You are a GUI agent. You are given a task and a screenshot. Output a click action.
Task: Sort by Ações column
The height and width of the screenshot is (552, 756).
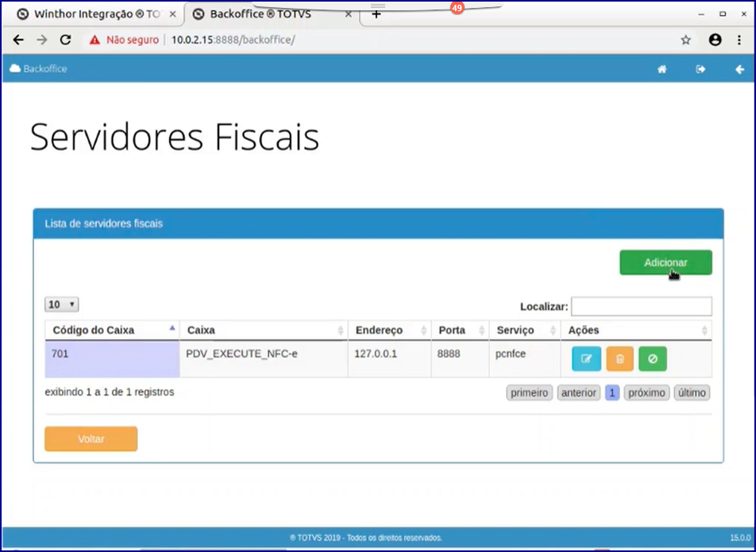click(636, 330)
